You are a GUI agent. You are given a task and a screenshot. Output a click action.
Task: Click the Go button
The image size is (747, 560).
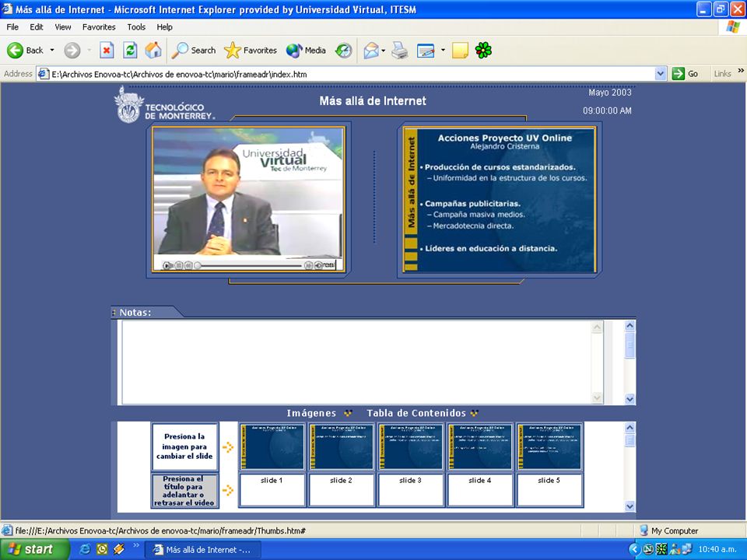pyautogui.click(x=685, y=74)
